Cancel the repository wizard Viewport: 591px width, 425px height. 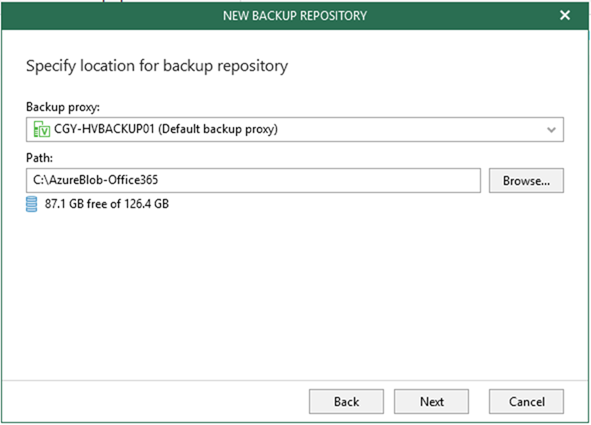[x=527, y=402]
